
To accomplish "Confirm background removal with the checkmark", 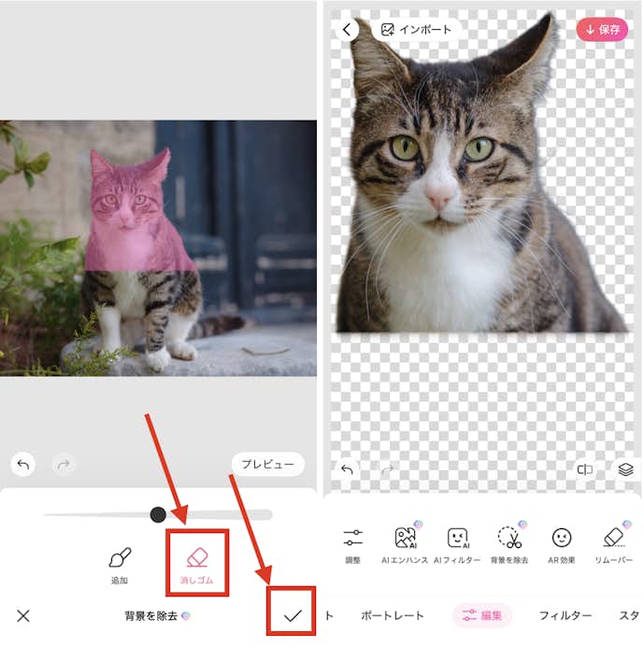I will (293, 615).
